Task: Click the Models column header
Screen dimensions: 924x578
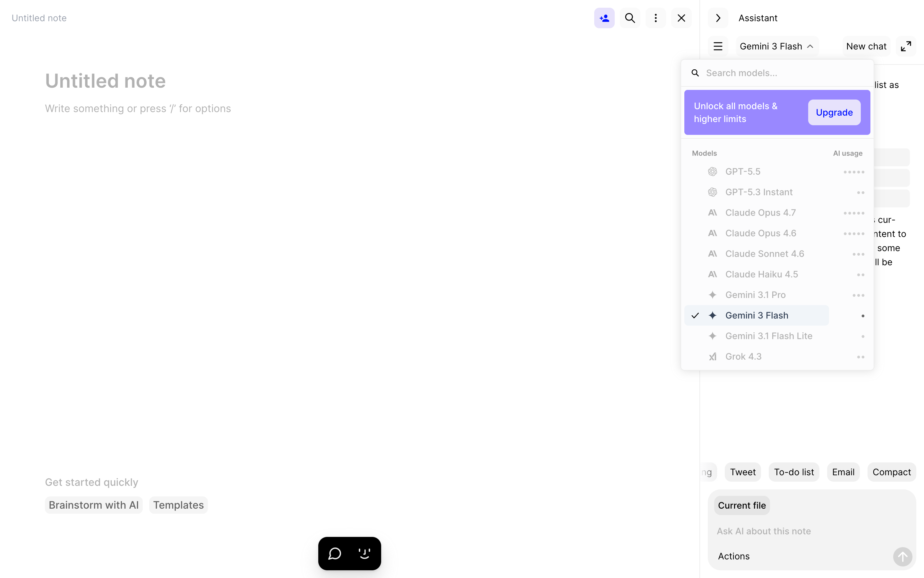Action: [704, 153]
